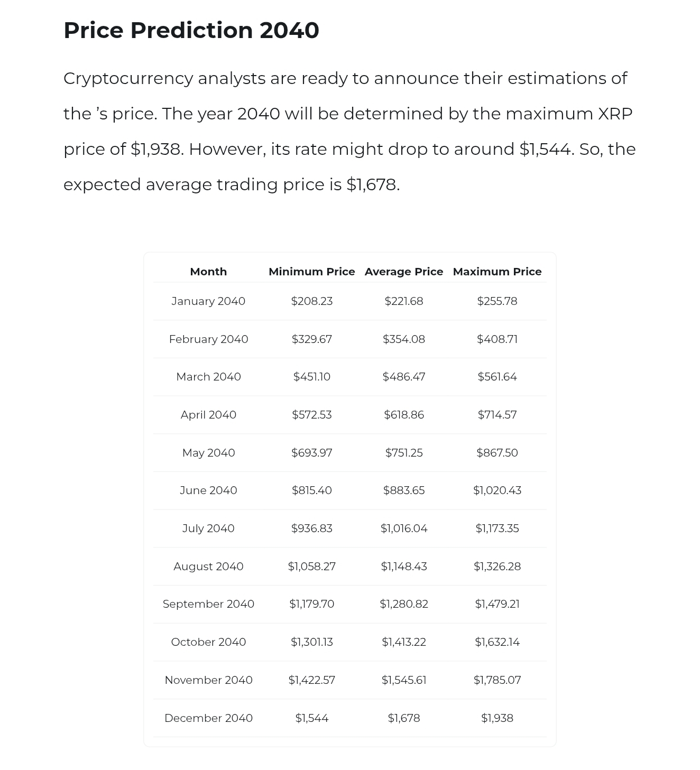Click the July 2040 average price $1,016.04
700x770 pixels.
403,528
